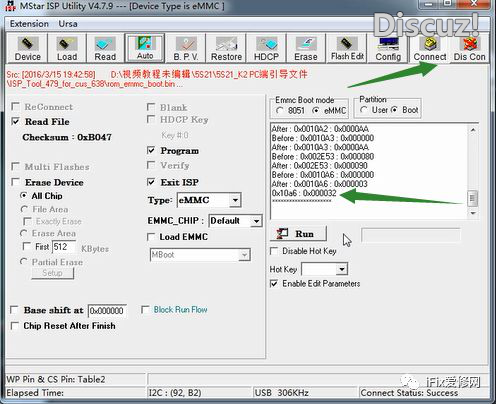Viewport: 496px width, 404px height.
Task: Activate the Auto toolbar icon
Action: [145, 48]
